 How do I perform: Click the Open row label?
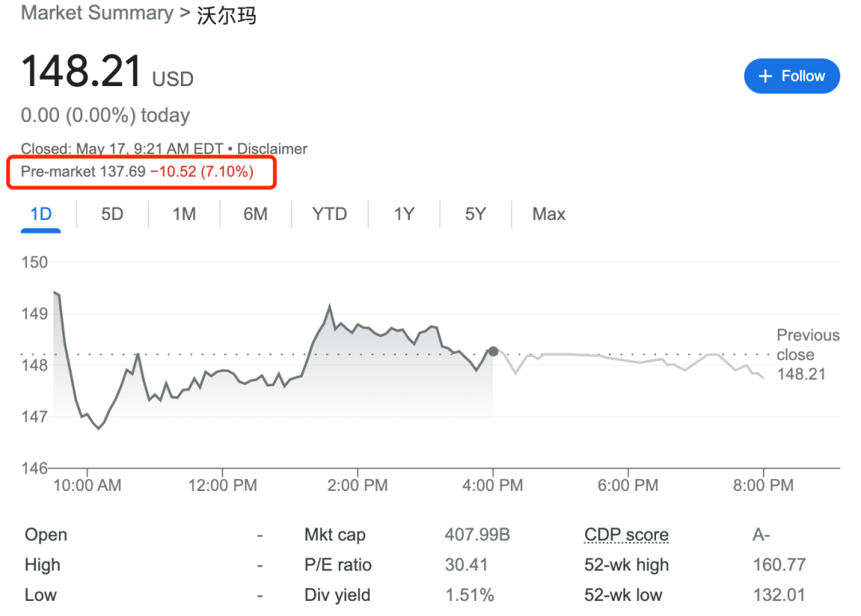(46, 534)
